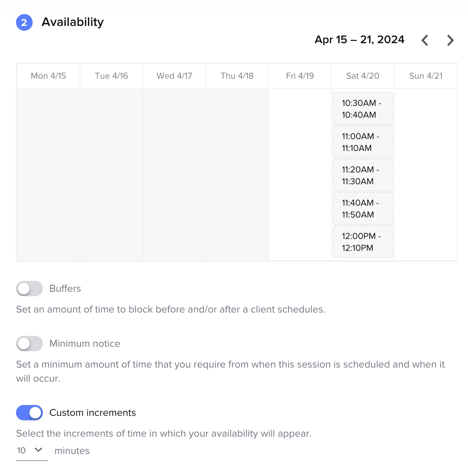The height and width of the screenshot is (476, 468).
Task: Select the 11:00AM - 11:10AM slot
Action: click(x=363, y=142)
